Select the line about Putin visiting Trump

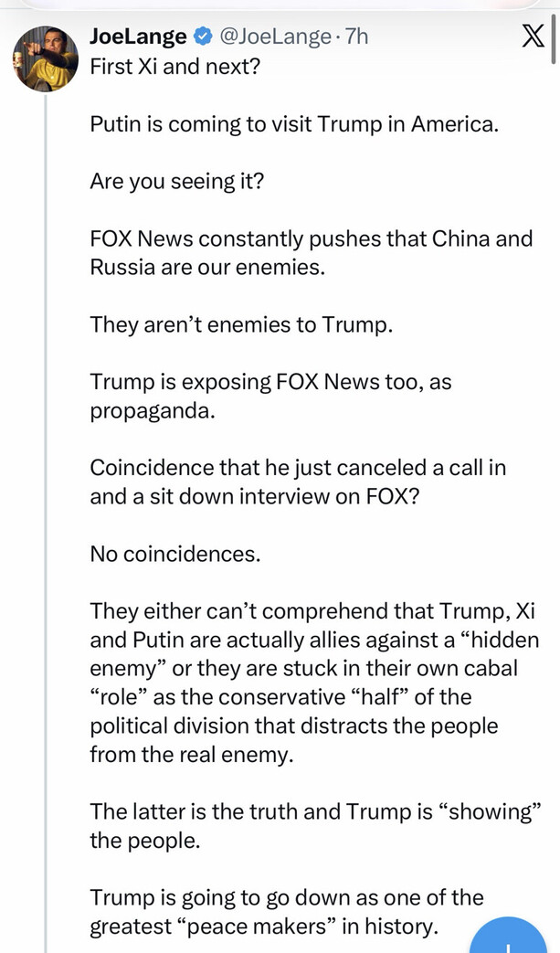click(x=294, y=124)
